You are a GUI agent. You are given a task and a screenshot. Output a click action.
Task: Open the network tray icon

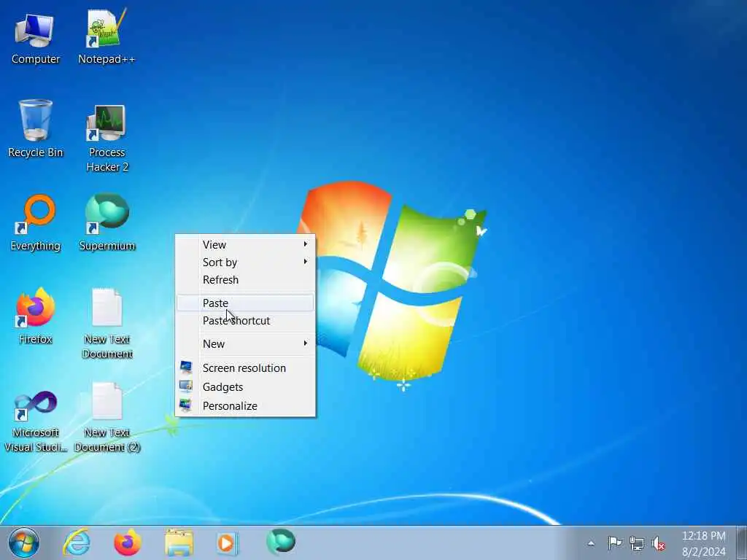point(636,543)
